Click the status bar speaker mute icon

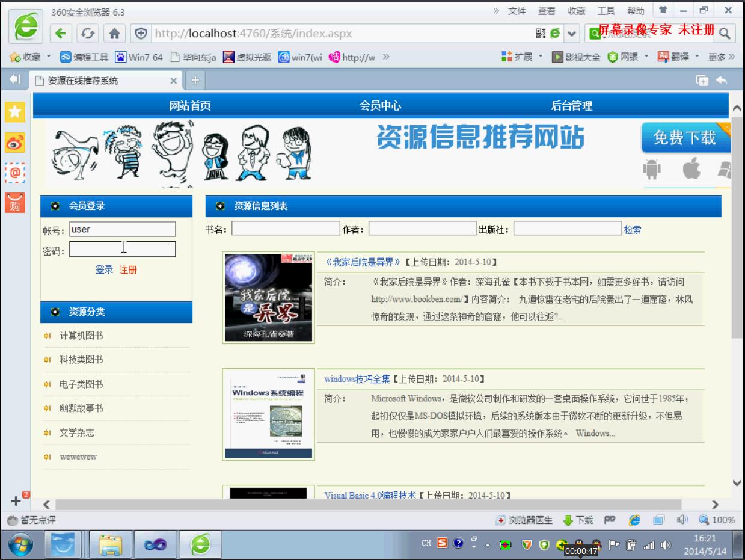coord(682,520)
